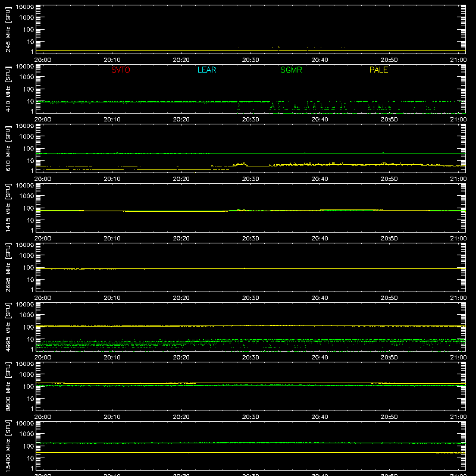Click the 10000 tick label on the 245 MHz plot
Viewport: 476px width, 476px height.
click(25, 7)
